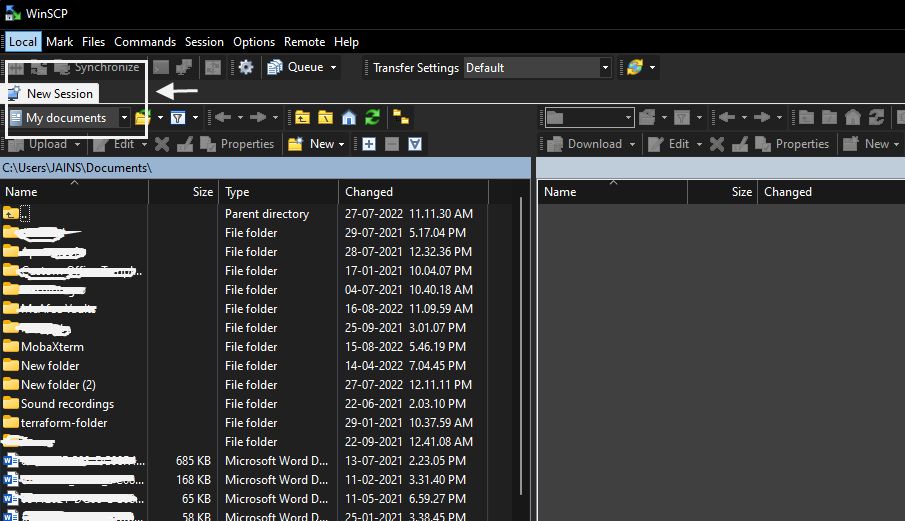Go back in the remote panel history
Viewport: 905px width, 521px height.
(x=727, y=118)
